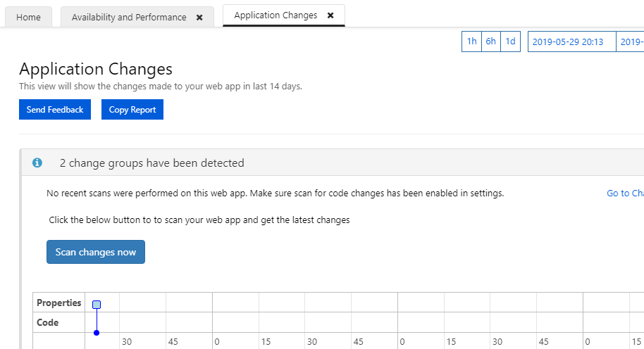Close the Availability and Performance tab

coord(199,18)
